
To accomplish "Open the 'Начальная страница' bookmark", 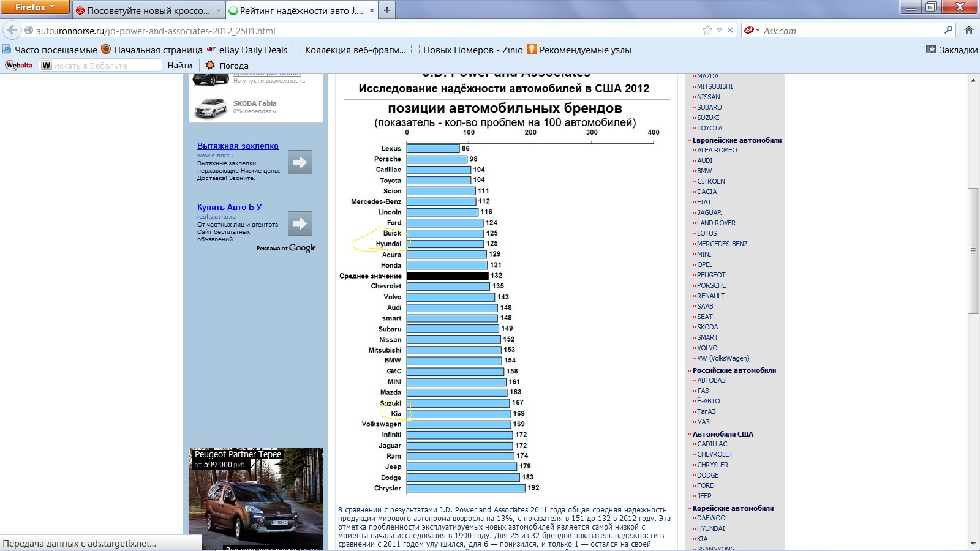I will (152, 50).
